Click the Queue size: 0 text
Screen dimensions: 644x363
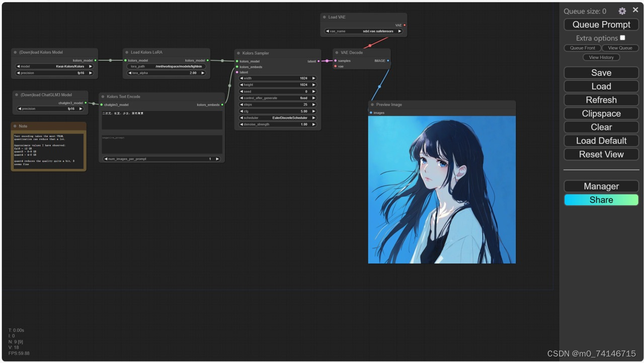click(585, 11)
